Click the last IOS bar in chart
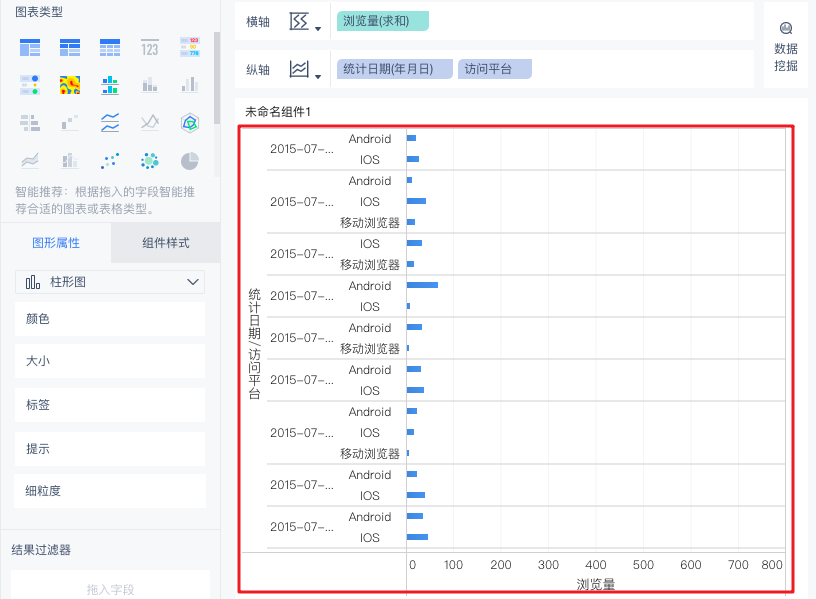This screenshot has width=816, height=599. (417, 537)
